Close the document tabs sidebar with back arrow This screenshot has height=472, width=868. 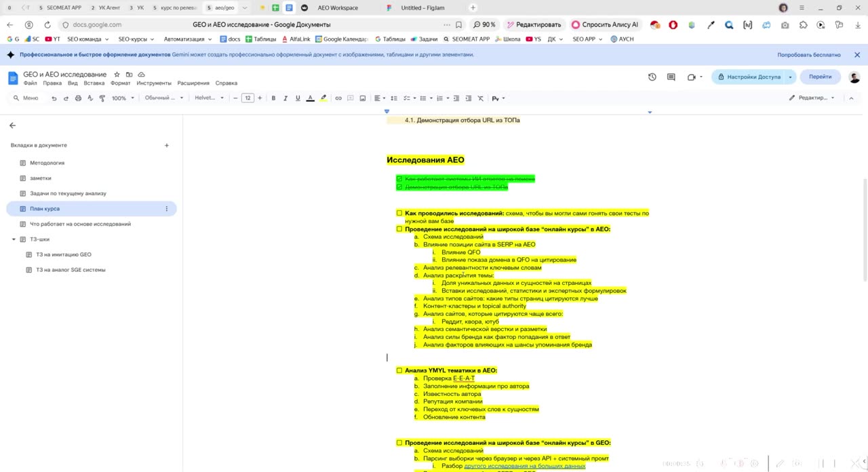click(12, 125)
